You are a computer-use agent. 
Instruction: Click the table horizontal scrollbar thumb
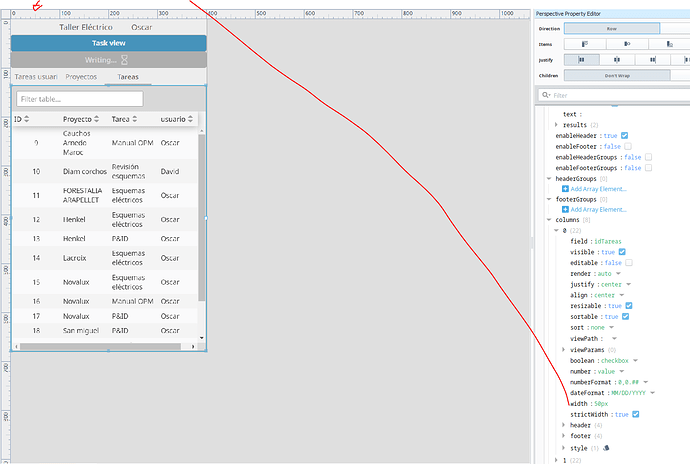tap(100, 346)
